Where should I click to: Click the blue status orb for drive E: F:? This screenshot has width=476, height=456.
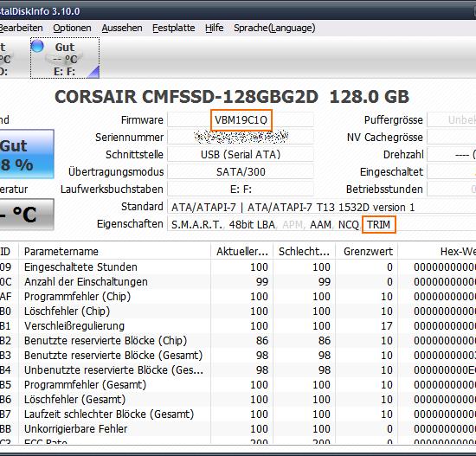click(x=37, y=46)
